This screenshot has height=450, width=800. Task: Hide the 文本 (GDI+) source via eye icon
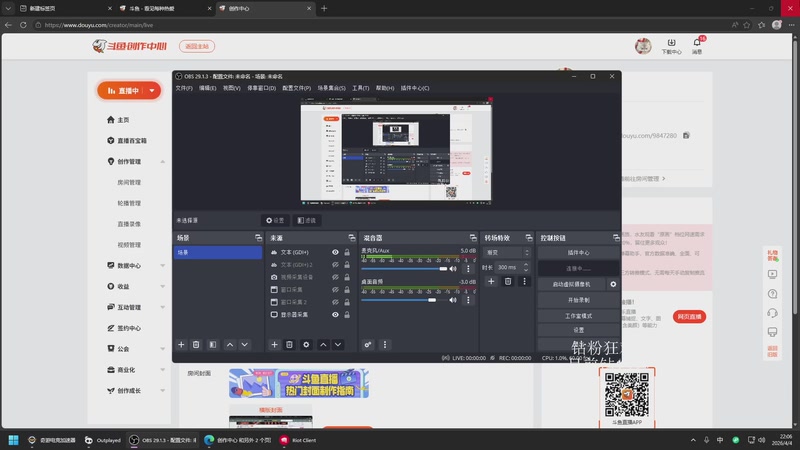335,252
